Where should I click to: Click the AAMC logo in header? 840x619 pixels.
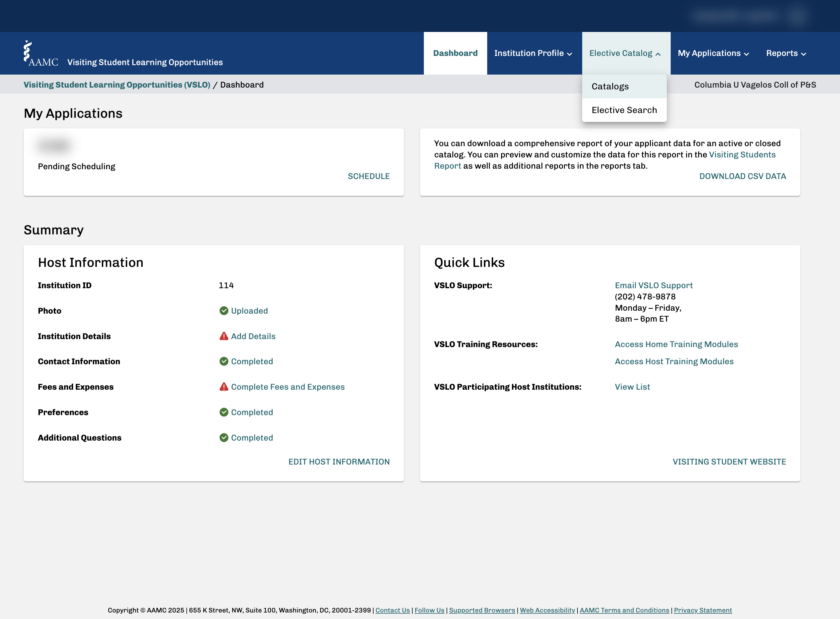coord(41,54)
